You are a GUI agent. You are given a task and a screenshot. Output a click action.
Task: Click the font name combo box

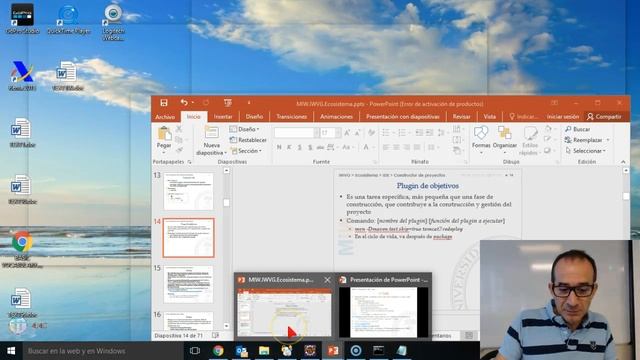294,133
